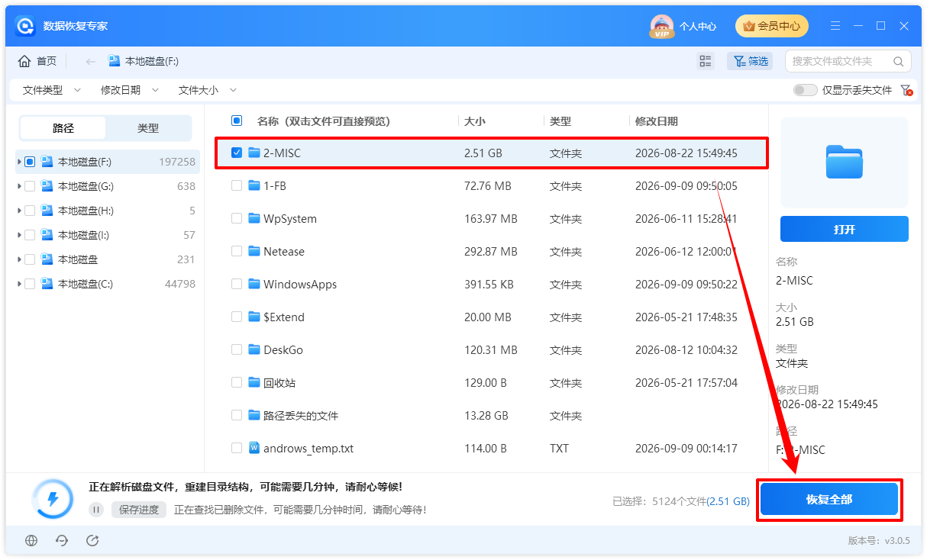Sort by the 大小 column header
Image resolution: width=927 pixels, height=560 pixels.
474,121
